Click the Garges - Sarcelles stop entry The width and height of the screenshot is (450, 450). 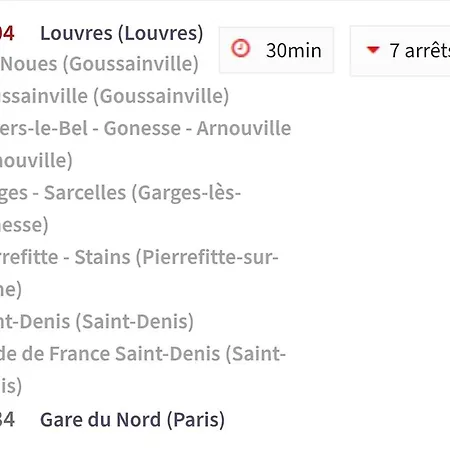(x=120, y=193)
